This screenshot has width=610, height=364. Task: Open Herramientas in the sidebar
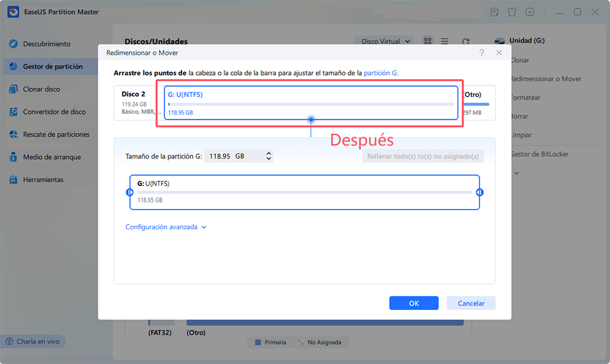point(43,179)
